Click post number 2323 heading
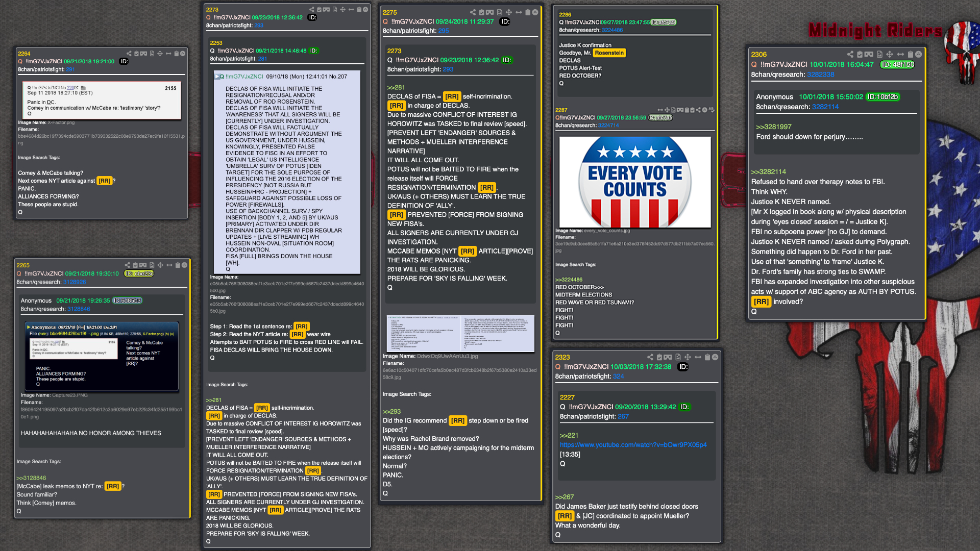 pos(562,357)
